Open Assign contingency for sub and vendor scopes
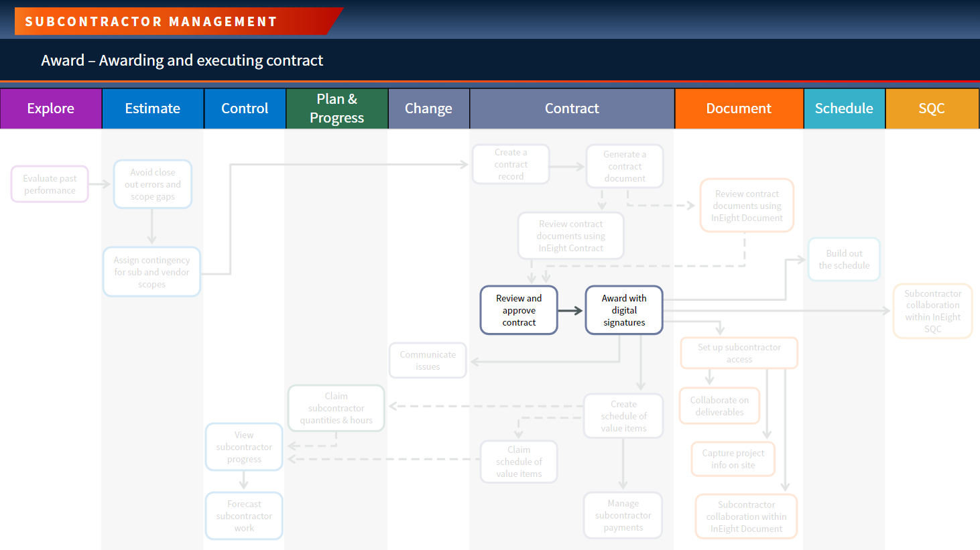This screenshot has height=550, width=980. point(151,272)
